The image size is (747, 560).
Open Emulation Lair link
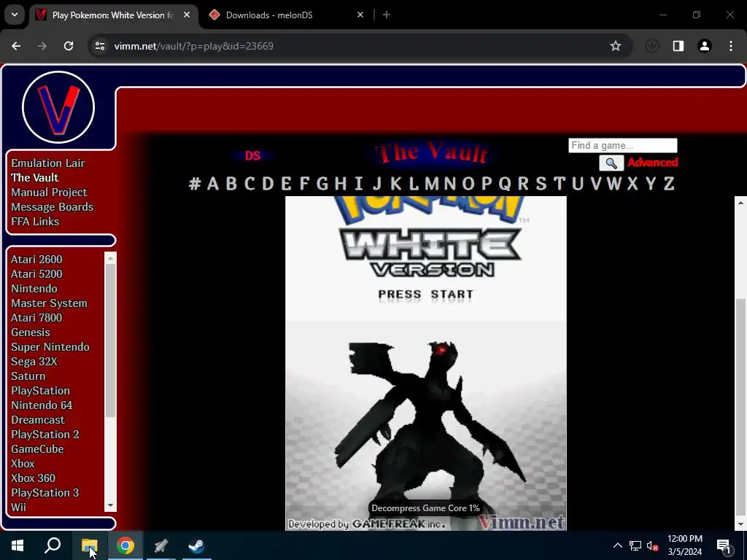pos(47,163)
